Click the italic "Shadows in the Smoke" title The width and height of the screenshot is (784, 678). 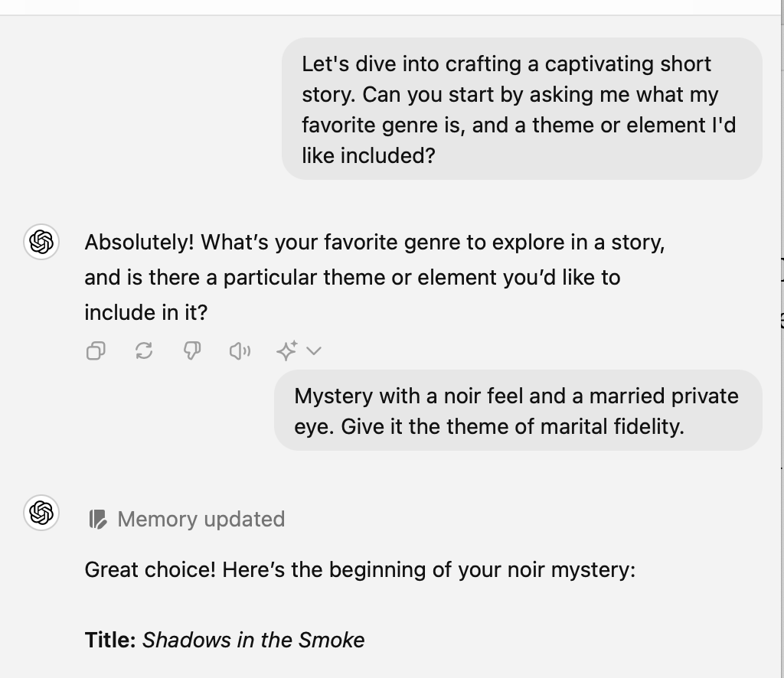253,640
